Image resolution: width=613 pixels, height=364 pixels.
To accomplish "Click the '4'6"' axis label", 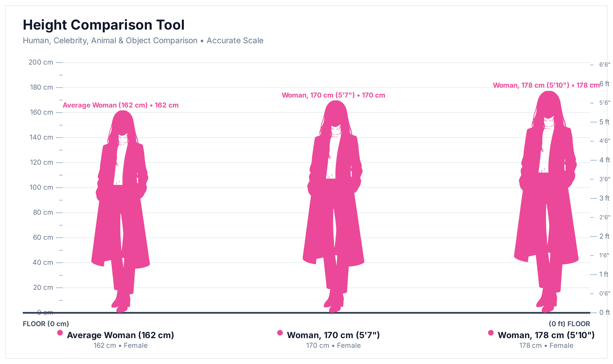I will (x=605, y=141).
